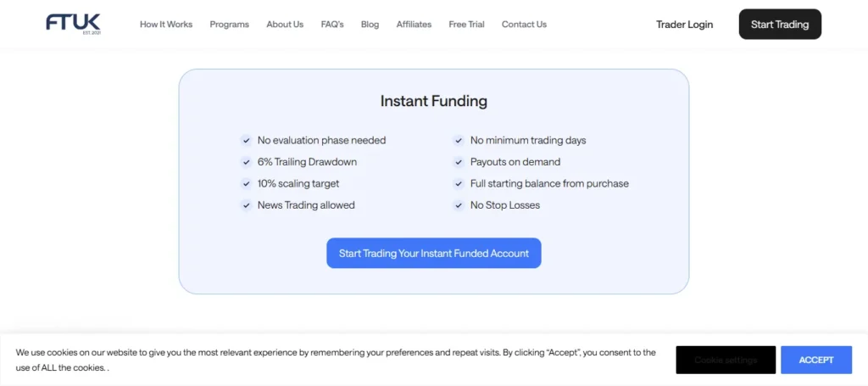
Task: Open the FAQ's page
Action: tap(332, 25)
